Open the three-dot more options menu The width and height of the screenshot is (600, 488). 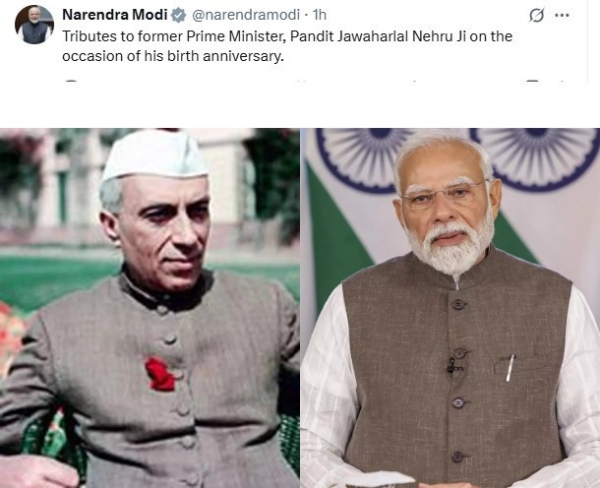pos(562,15)
